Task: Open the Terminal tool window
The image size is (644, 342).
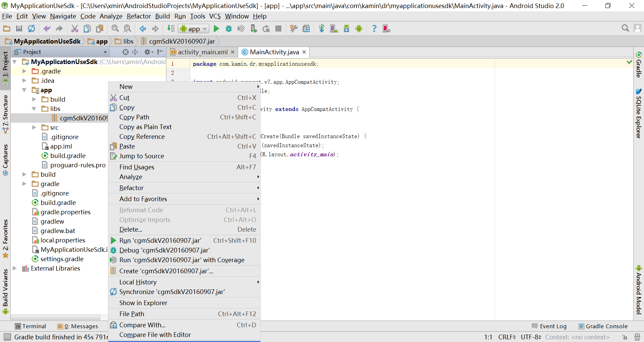Action: (31, 326)
